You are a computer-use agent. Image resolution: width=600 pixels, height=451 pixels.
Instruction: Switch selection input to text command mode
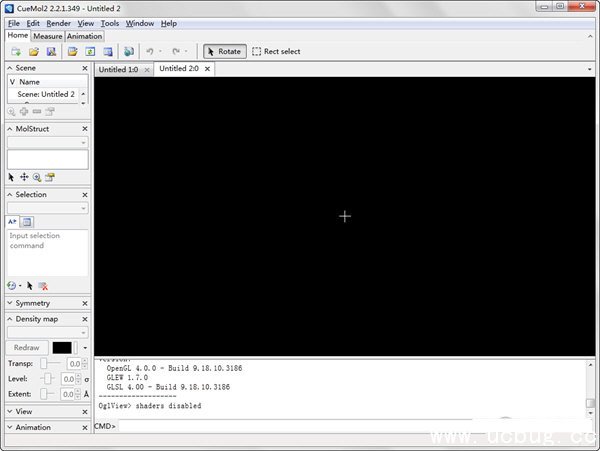point(13,221)
